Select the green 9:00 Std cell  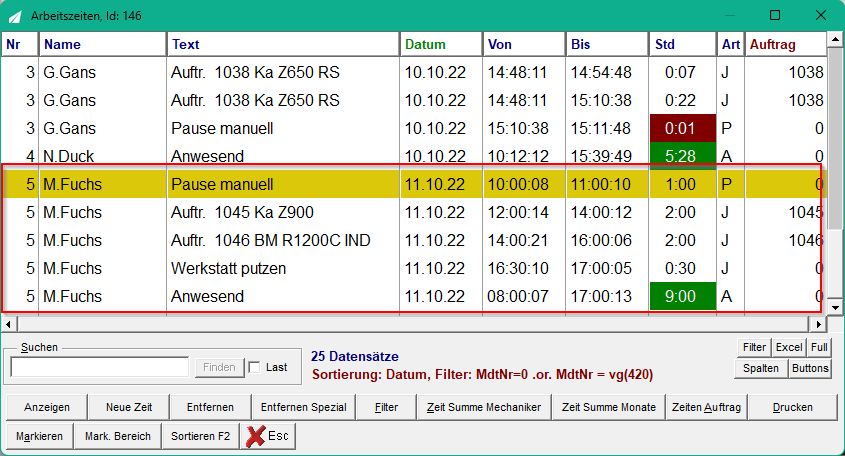click(683, 296)
